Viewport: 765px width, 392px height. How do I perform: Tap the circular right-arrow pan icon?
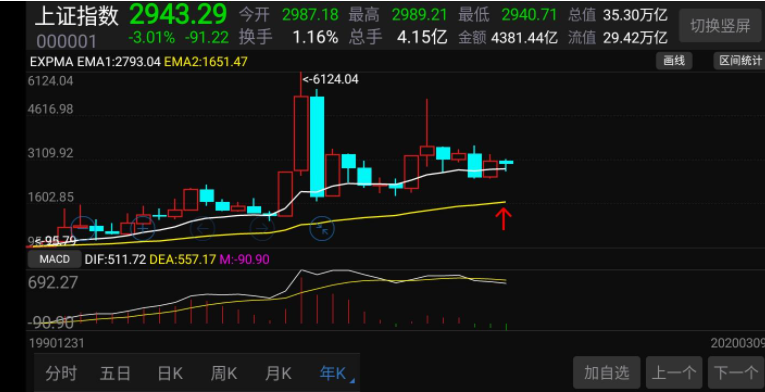[262, 227]
